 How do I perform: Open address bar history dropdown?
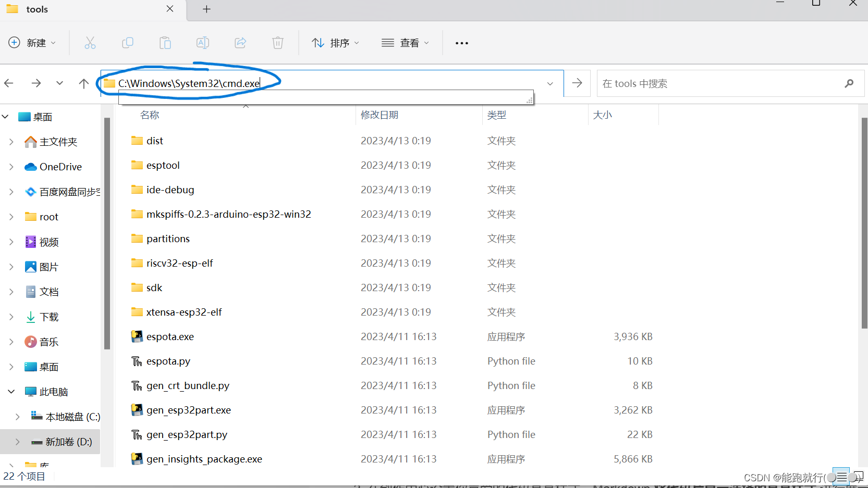pyautogui.click(x=550, y=83)
